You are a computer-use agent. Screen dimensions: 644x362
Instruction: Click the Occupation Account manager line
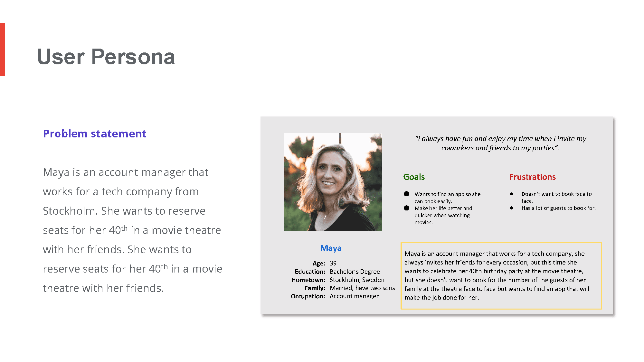point(335,296)
